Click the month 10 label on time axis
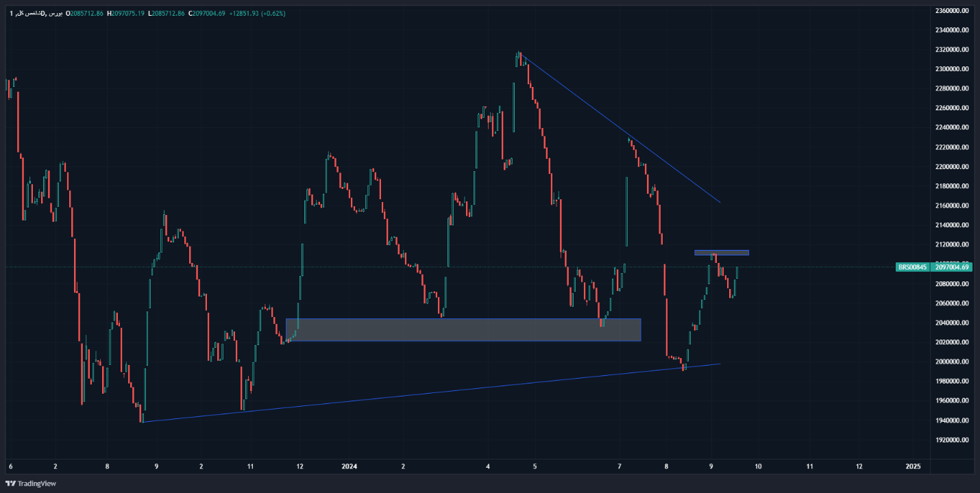Viewport: 980px width, 493px height. click(x=758, y=466)
